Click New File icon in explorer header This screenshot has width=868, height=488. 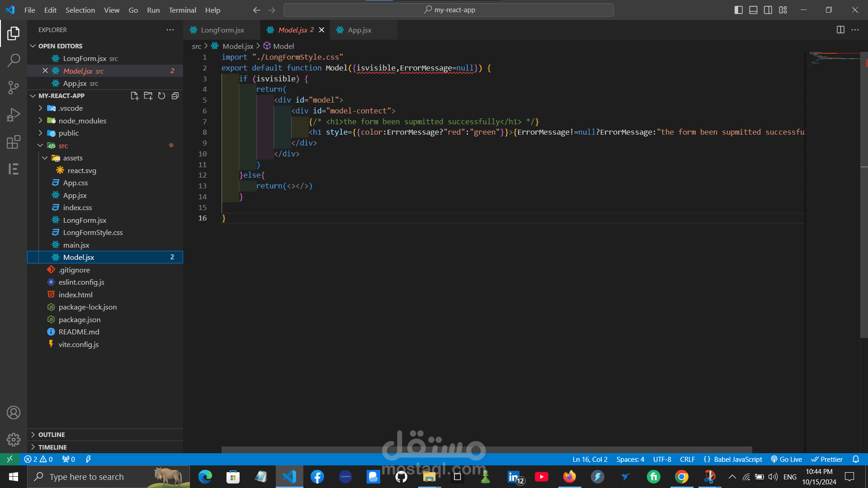tap(134, 96)
